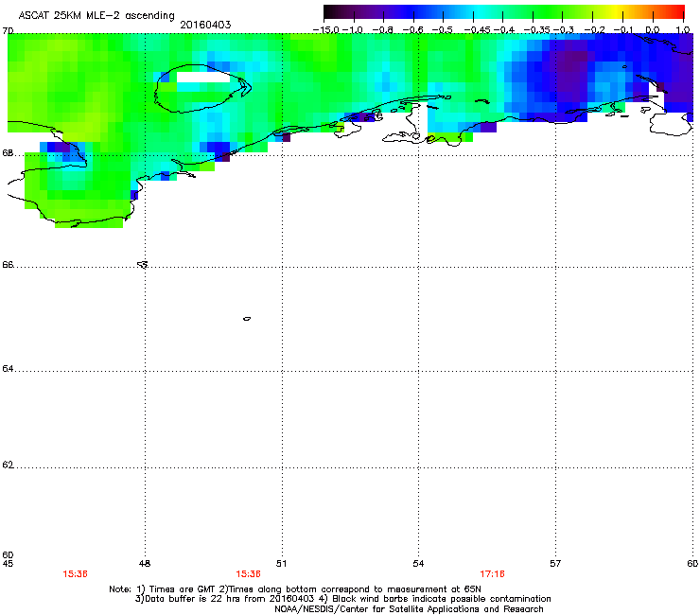Click the 0.0 color scale label
The width and height of the screenshot is (700, 615).
pyautogui.click(x=653, y=30)
